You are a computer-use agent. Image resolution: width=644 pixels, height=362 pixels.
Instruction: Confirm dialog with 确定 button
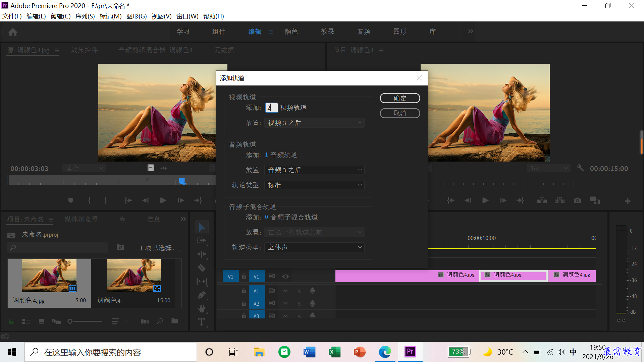point(400,98)
